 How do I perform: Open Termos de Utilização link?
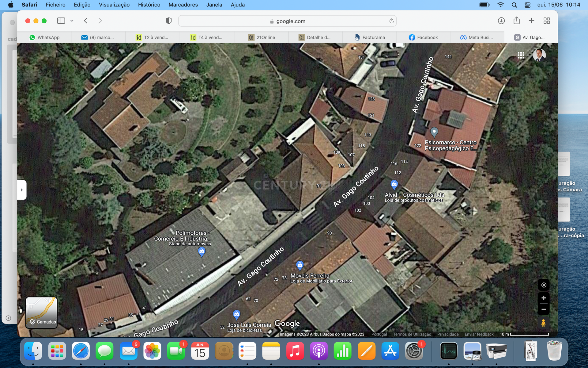point(412,334)
